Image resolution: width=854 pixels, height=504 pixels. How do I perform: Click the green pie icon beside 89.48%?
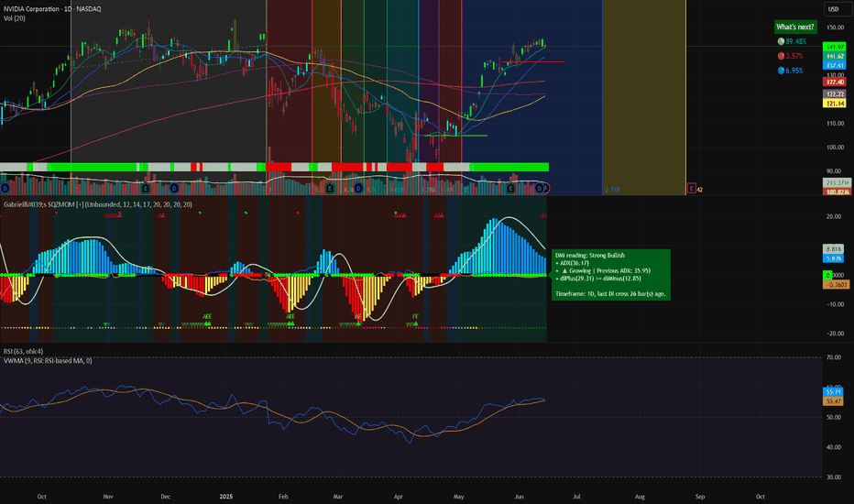click(781, 41)
